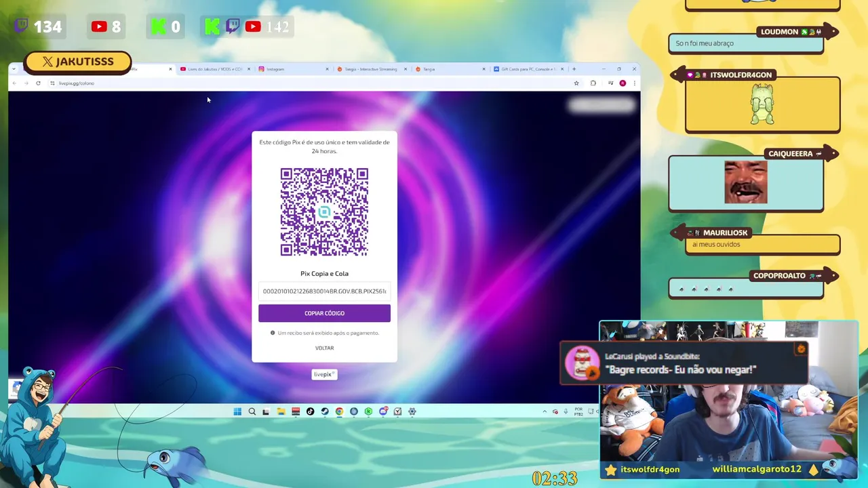Open taskbar Search
Screen dimensions: 868x488
[x=252, y=411]
